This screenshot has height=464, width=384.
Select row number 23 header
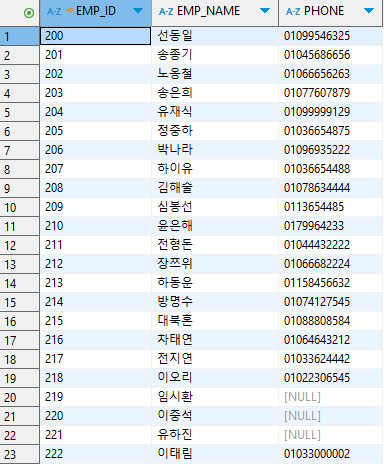[20, 454]
